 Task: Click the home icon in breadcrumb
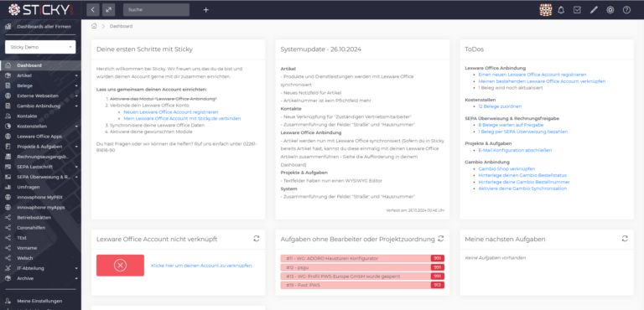click(94, 26)
